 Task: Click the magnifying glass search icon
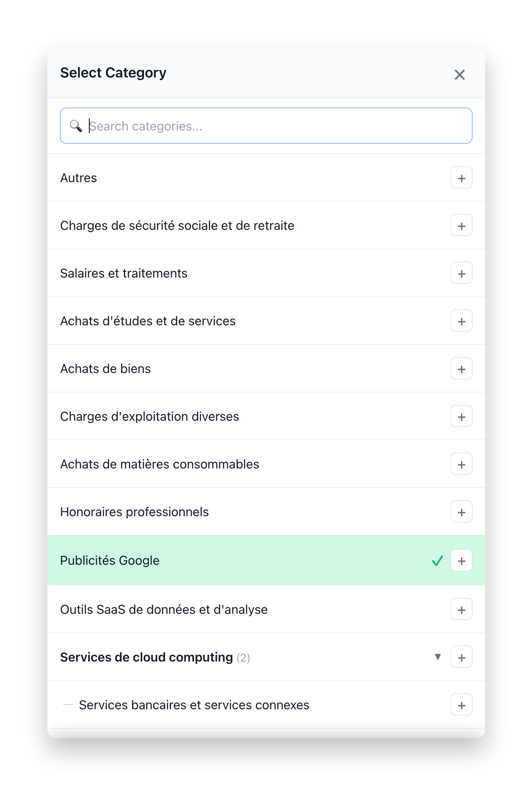tap(76, 126)
